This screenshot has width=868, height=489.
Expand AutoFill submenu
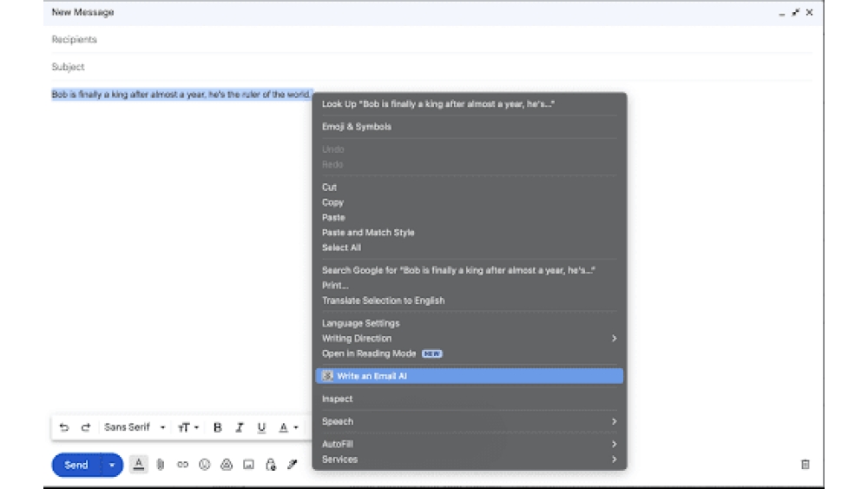pos(470,444)
